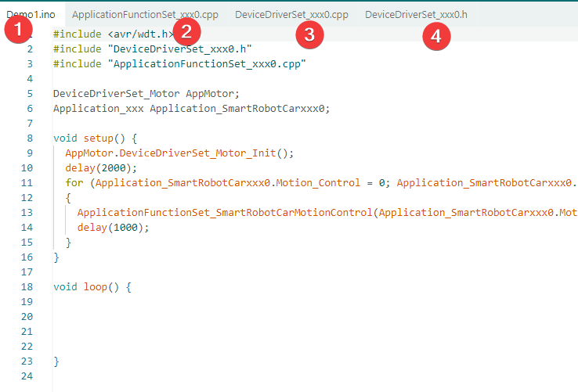Select the DeviceDriverSet_xxx0.h tab

(x=416, y=14)
